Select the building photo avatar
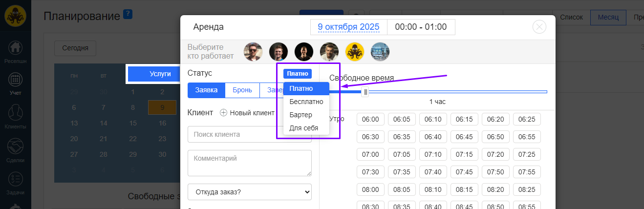 [x=380, y=51]
